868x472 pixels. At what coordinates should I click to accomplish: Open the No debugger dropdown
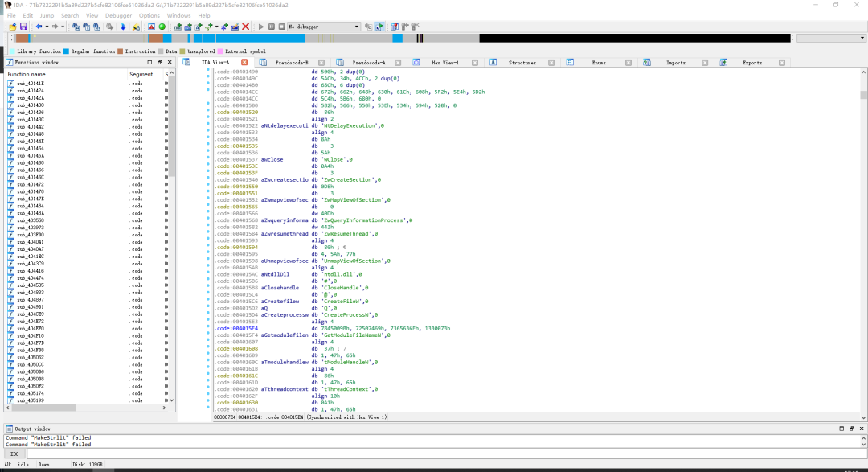pos(323,27)
